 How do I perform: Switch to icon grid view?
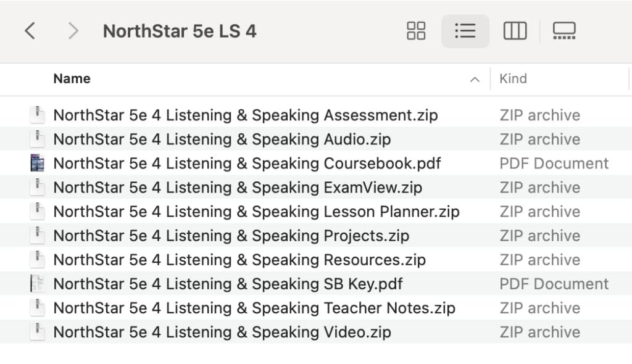(x=415, y=30)
